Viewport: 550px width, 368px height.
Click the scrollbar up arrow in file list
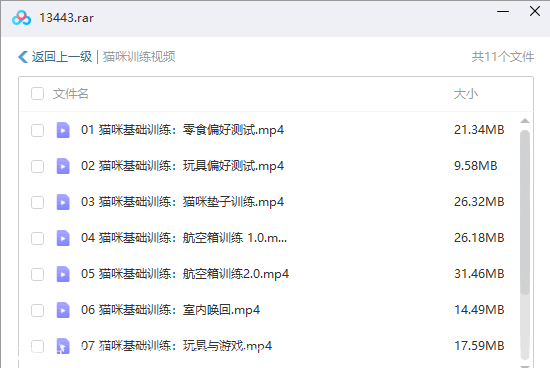coord(525,121)
